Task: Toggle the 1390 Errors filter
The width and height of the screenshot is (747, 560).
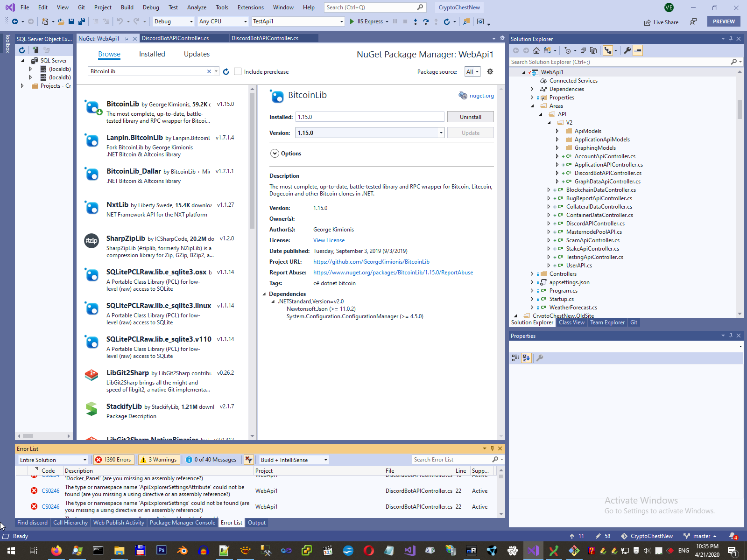Action: pos(113,460)
